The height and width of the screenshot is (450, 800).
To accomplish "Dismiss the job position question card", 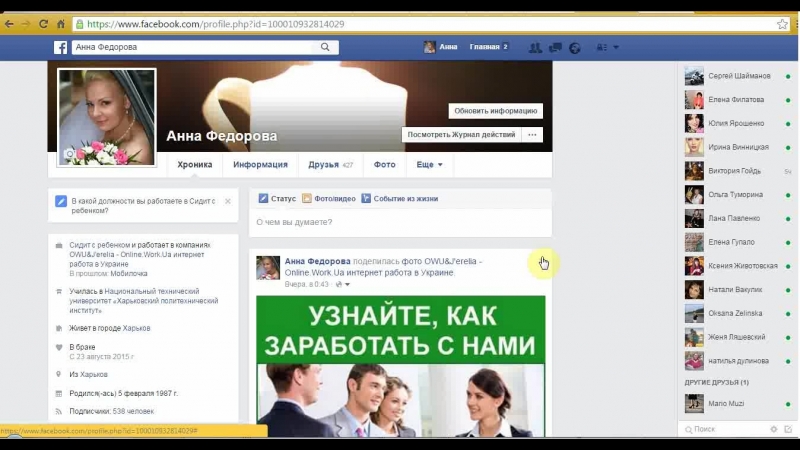I will coord(228,201).
